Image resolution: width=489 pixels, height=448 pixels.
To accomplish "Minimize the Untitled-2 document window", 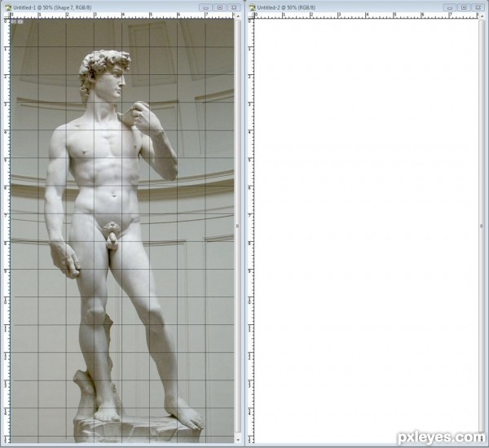I will [x=450, y=7].
